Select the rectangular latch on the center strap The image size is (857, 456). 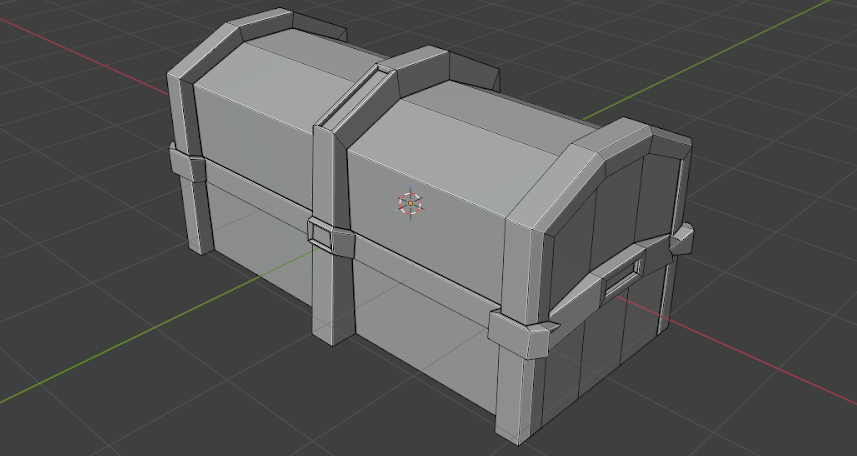322,235
